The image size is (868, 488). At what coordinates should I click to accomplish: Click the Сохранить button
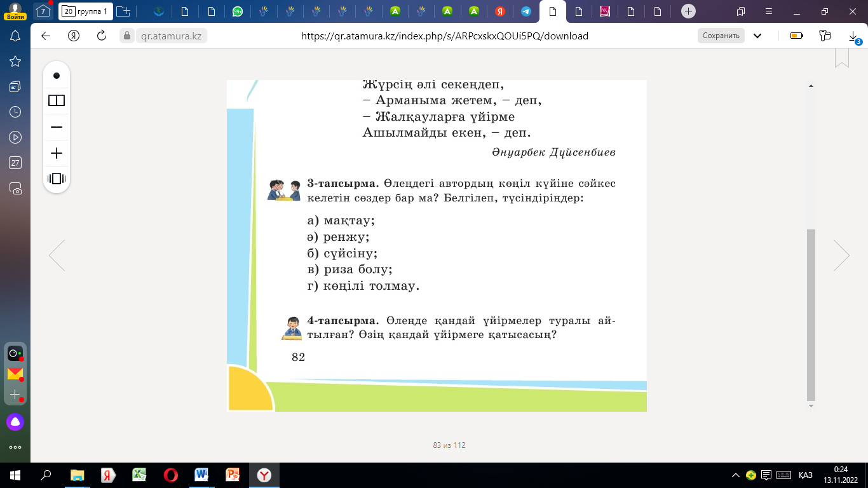pyautogui.click(x=721, y=36)
